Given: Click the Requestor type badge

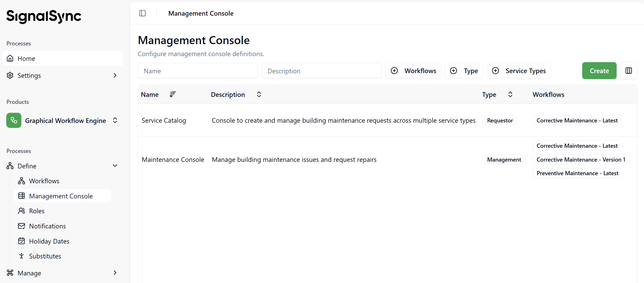Looking at the screenshot, I should tap(500, 120).
